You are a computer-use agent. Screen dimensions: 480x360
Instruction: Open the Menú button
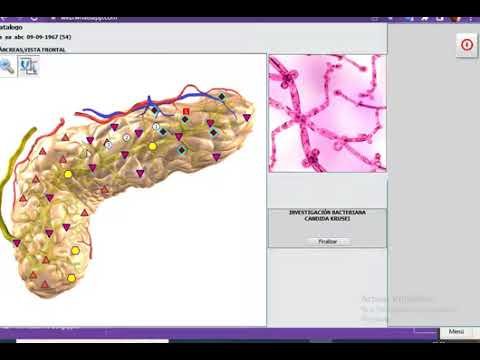pyautogui.click(x=456, y=332)
